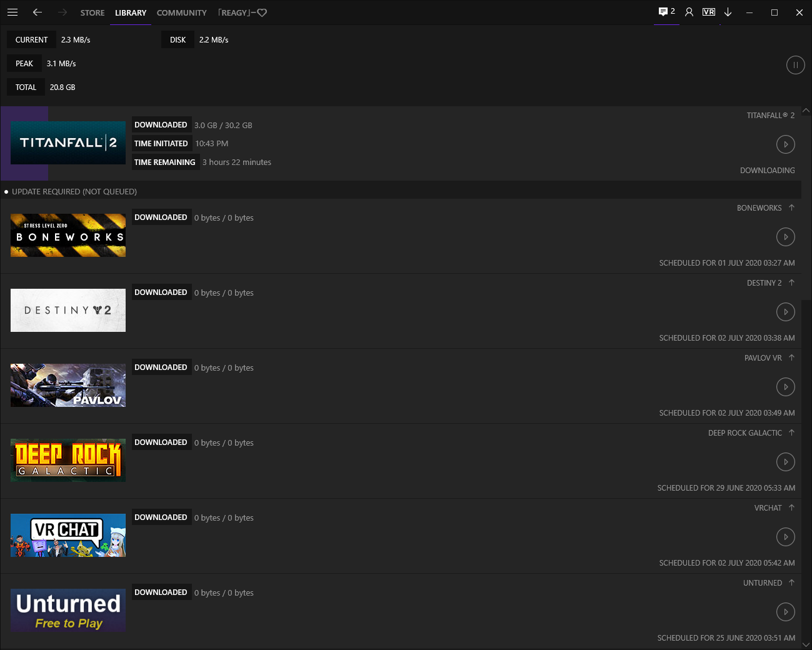Image resolution: width=812 pixels, height=650 pixels.
Task: Click the Titanfall 2 thumbnail
Action: point(68,142)
